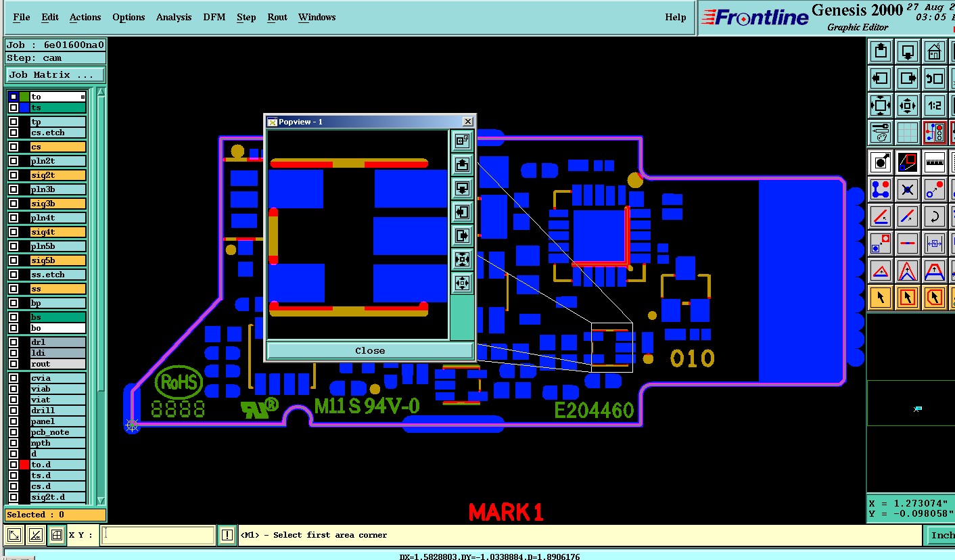Click the Inch units button

940,535
